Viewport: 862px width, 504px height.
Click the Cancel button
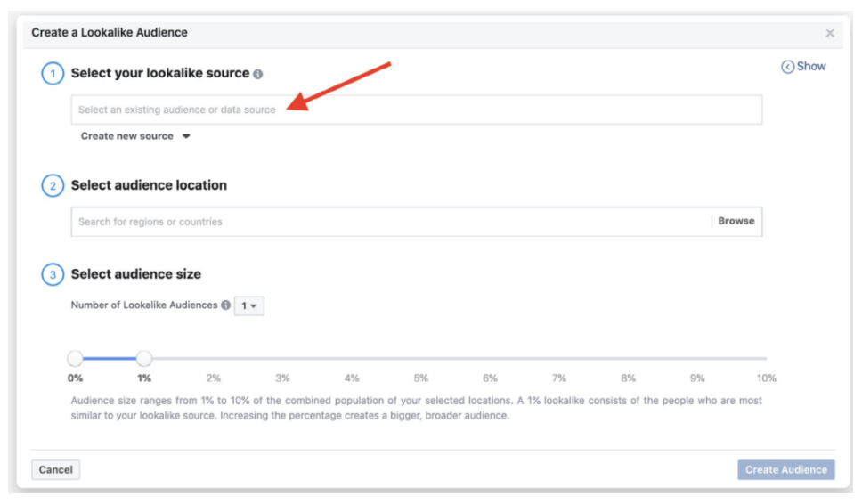[55, 470]
